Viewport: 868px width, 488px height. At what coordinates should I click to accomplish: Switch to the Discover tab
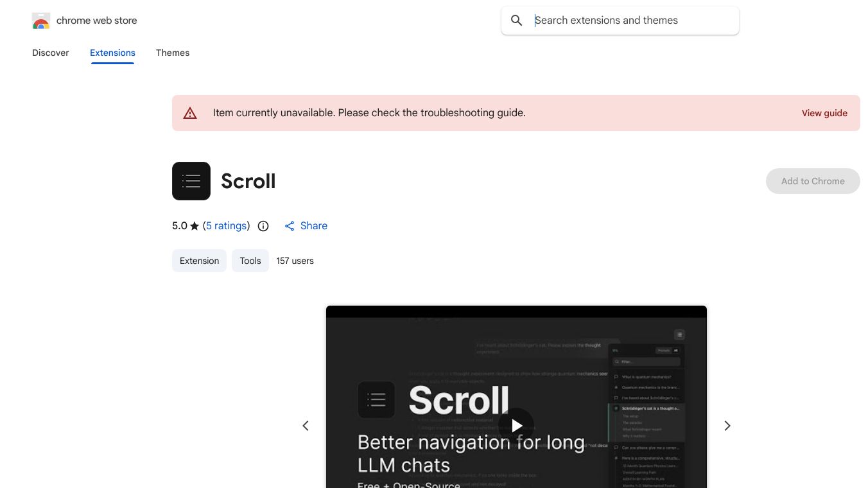(x=51, y=53)
